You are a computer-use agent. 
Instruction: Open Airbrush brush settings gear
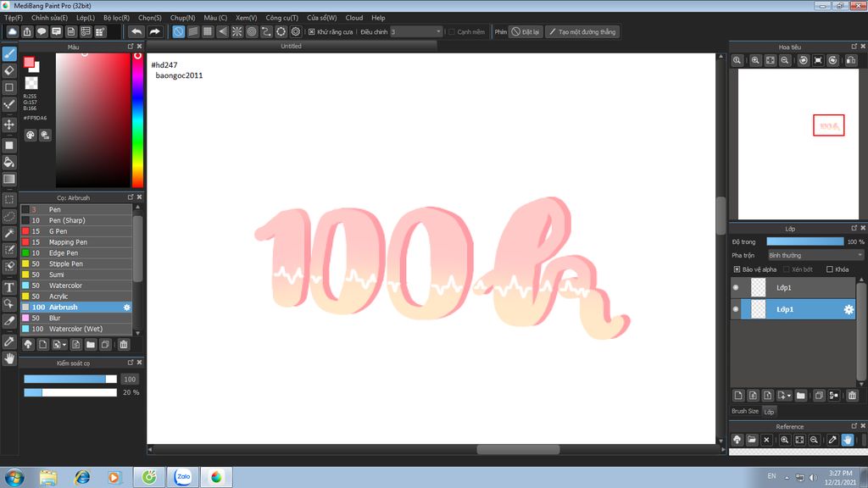[x=127, y=307]
